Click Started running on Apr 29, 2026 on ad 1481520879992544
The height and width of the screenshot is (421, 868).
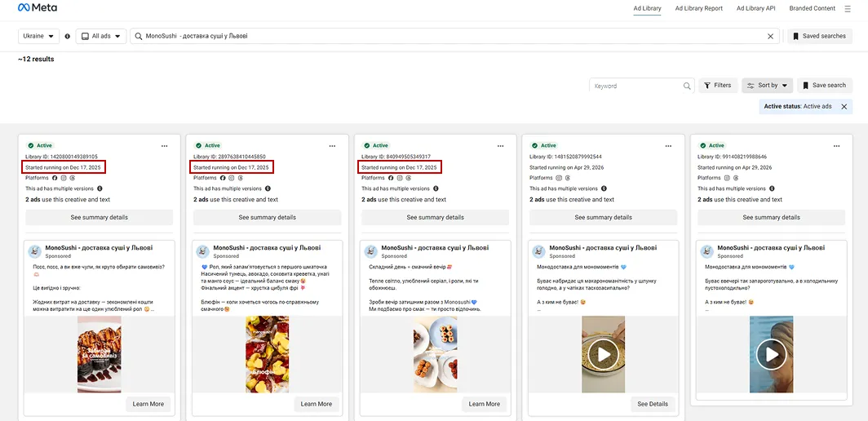566,167
